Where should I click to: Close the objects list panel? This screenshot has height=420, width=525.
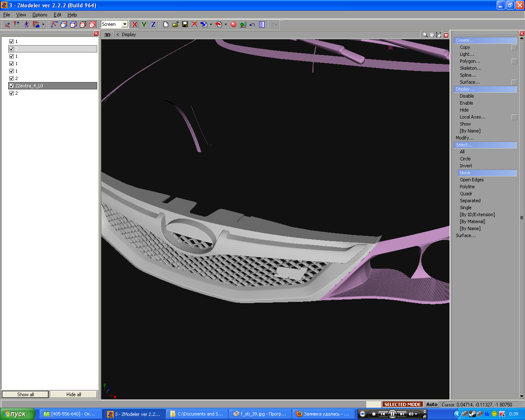(96, 34)
